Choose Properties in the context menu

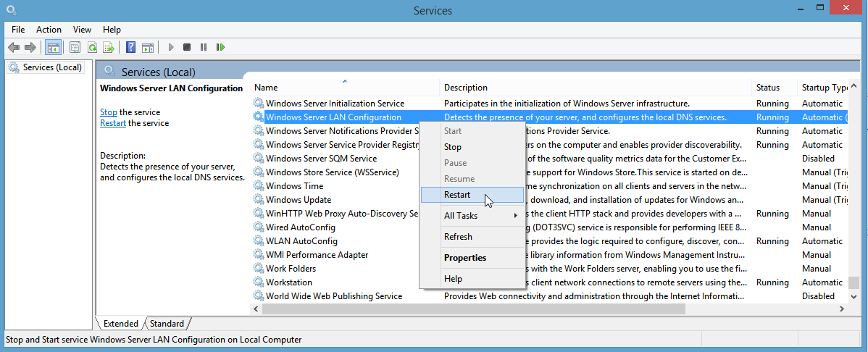click(472, 258)
